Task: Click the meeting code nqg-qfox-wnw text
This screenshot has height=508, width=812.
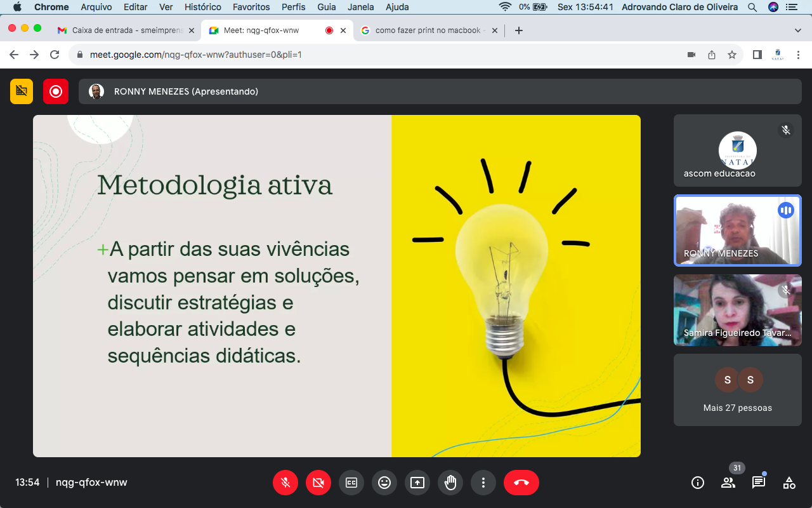Action: point(91,483)
